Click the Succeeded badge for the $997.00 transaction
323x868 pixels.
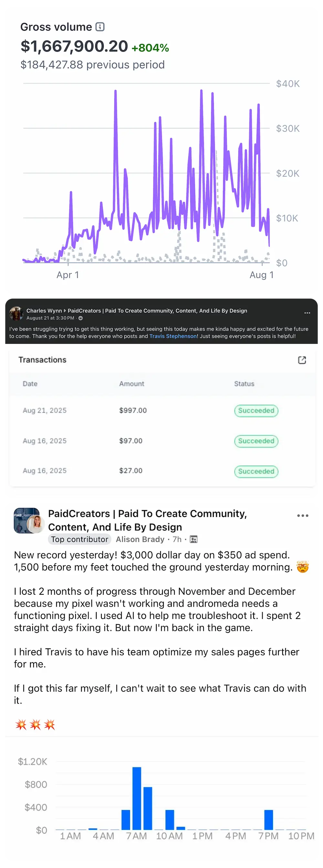[x=256, y=411]
